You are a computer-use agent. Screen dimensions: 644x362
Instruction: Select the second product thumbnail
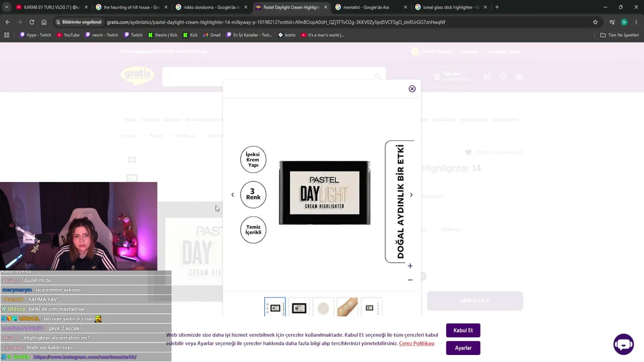click(299, 308)
